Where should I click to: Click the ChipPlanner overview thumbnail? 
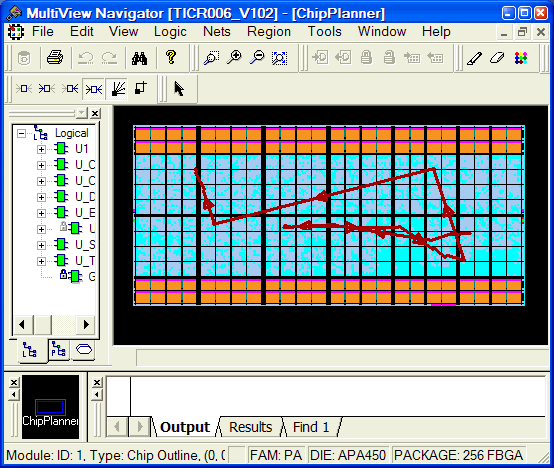[x=51, y=407]
